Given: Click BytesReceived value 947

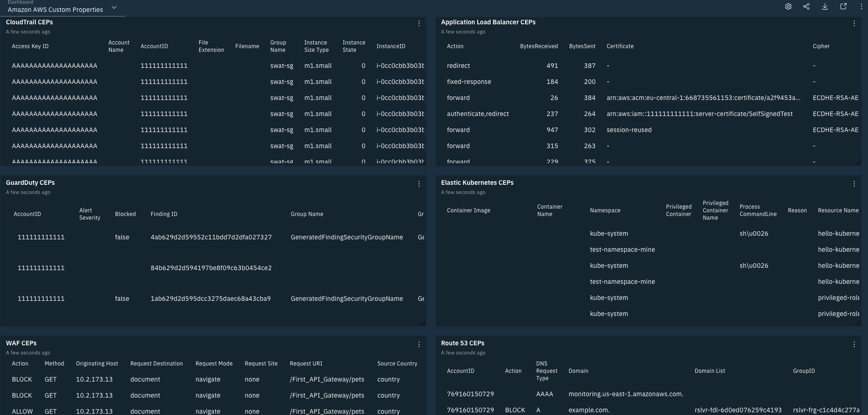Looking at the screenshot, I should [x=552, y=130].
